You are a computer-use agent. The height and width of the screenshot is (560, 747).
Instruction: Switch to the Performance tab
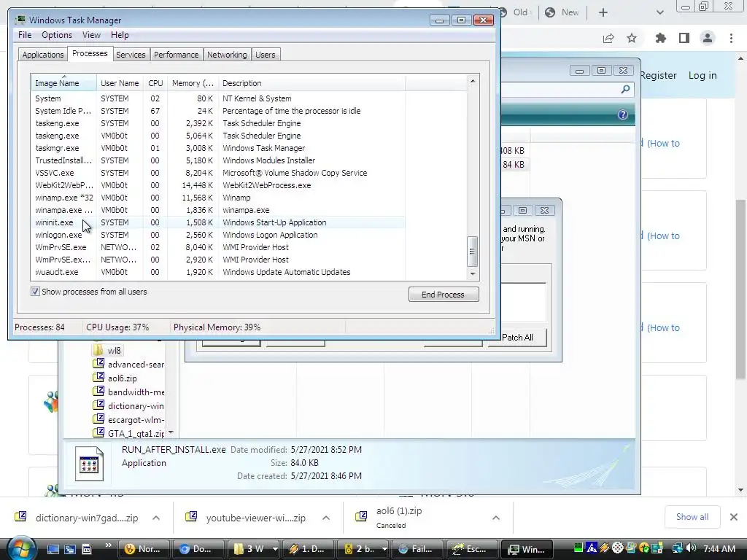(177, 54)
